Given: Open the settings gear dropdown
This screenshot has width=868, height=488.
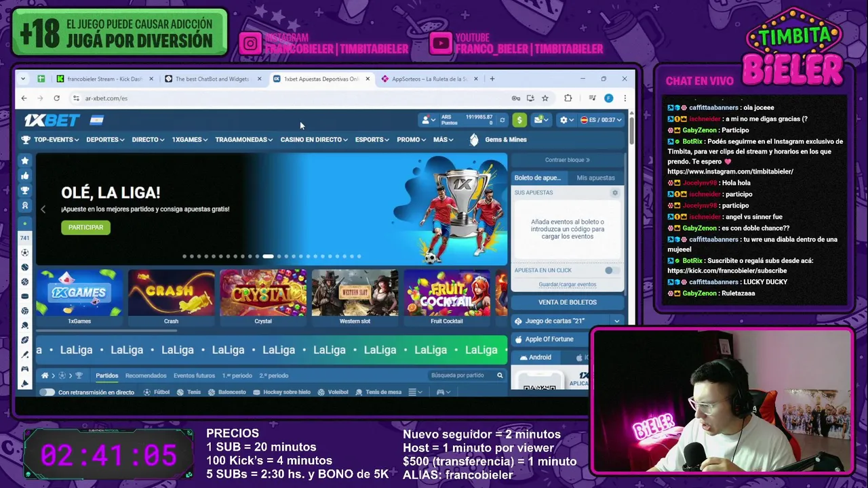Looking at the screenshot, I should coord(566,120).
